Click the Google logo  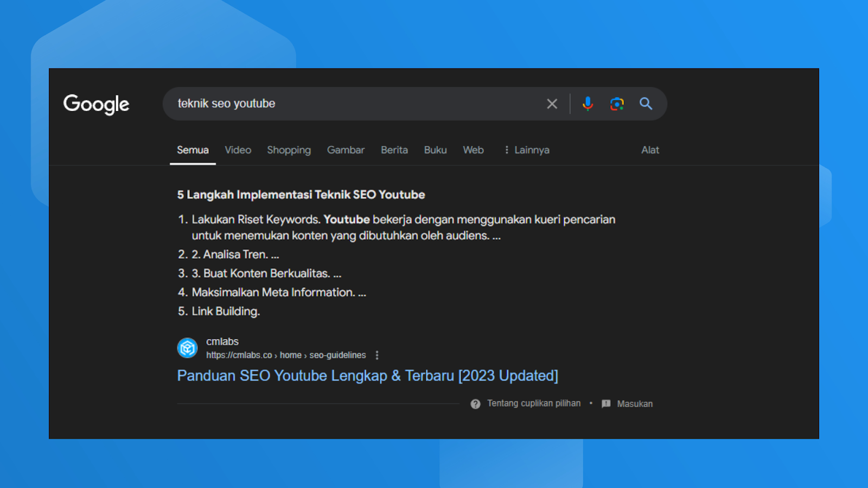tap(97, 104)
